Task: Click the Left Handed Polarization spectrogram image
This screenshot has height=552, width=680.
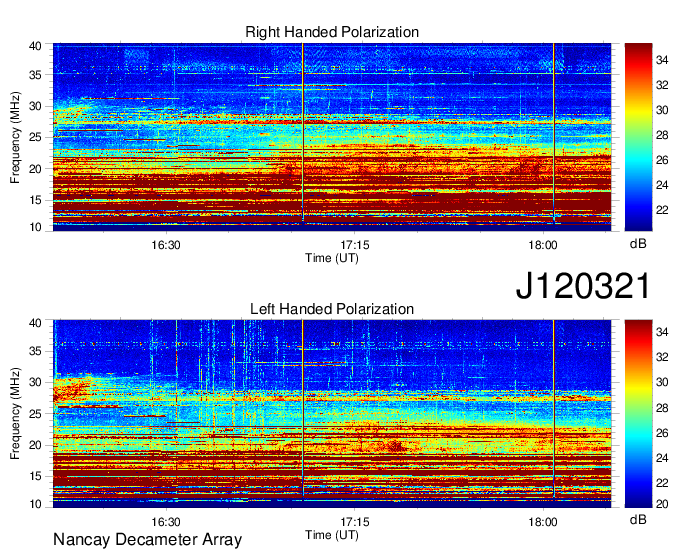Action: click(332, 414)
